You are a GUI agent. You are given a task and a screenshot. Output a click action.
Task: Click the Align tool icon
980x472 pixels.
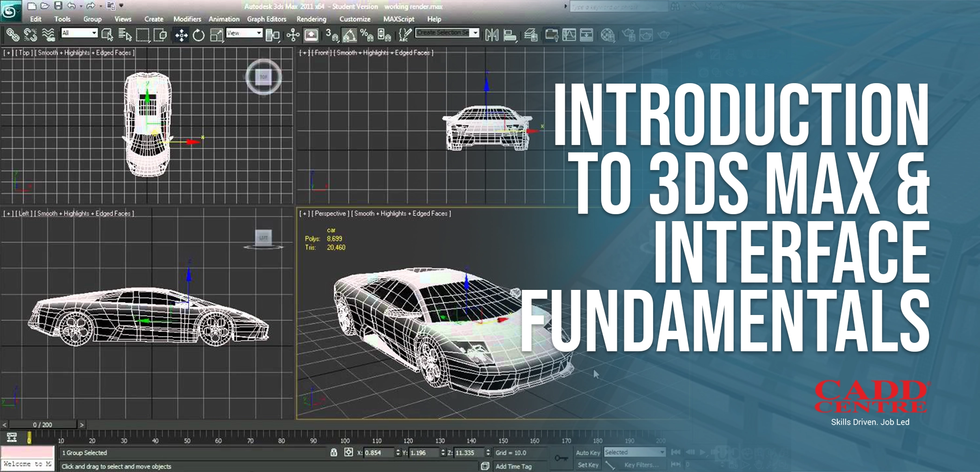coord(510,35)
